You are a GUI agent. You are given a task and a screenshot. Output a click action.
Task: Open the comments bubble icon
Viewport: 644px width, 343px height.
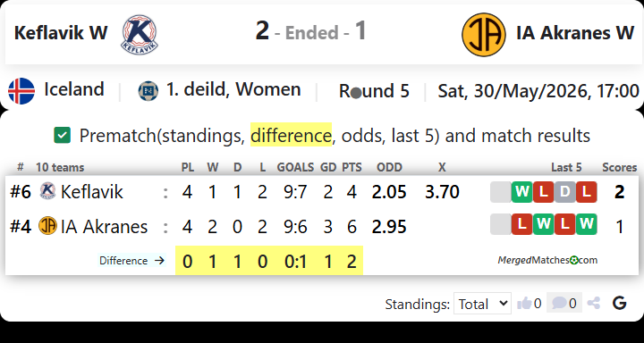[559, 304]
